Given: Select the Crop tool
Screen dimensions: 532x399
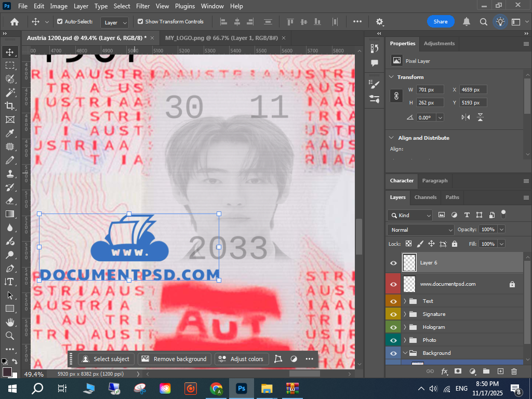Looking at the screenshot, I should (9, 106).
